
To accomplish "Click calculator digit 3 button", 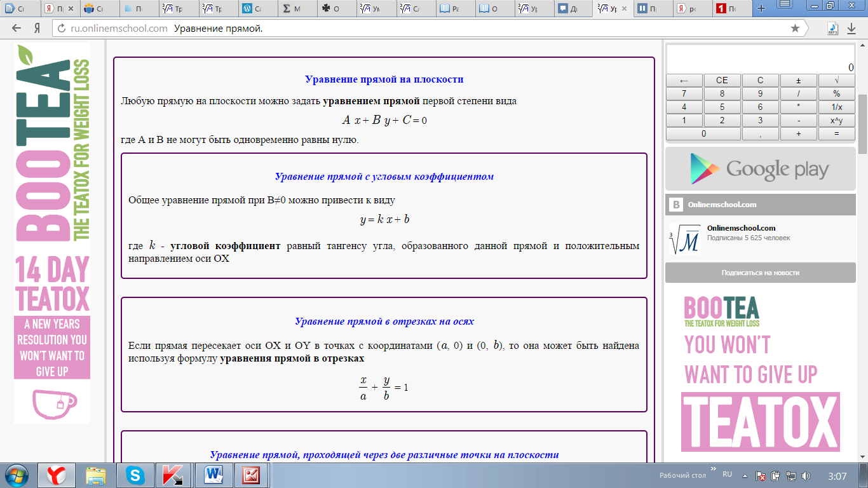I will tap(760, 121).
